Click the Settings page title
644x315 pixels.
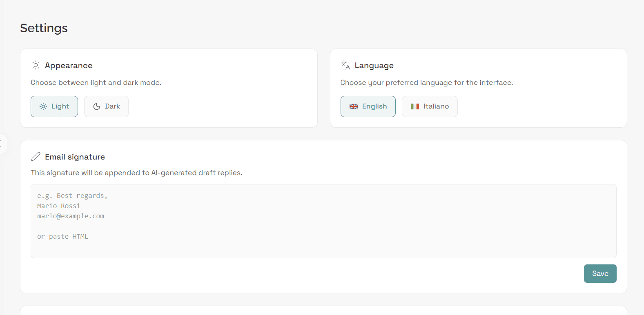(x=44, y=28)
